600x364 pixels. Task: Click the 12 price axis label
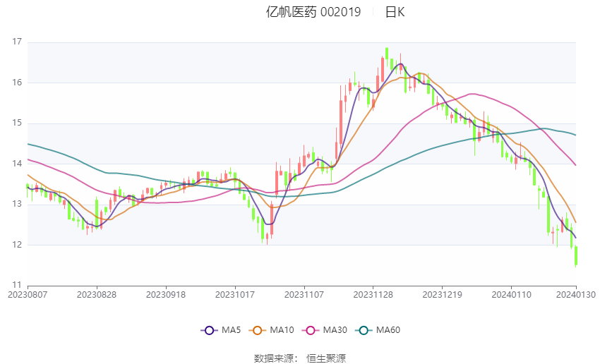(x=17, y=245)
